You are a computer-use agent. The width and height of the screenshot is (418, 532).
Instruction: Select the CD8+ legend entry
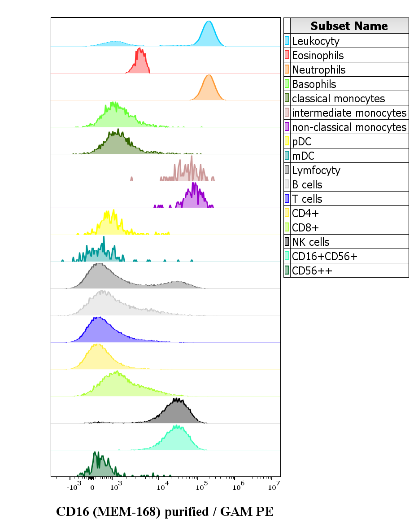tap(346, 227)
